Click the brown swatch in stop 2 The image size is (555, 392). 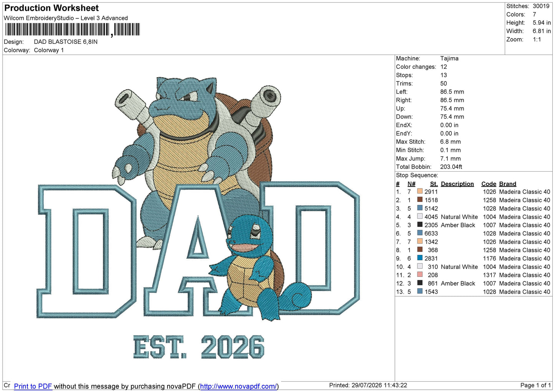[420, 200]
